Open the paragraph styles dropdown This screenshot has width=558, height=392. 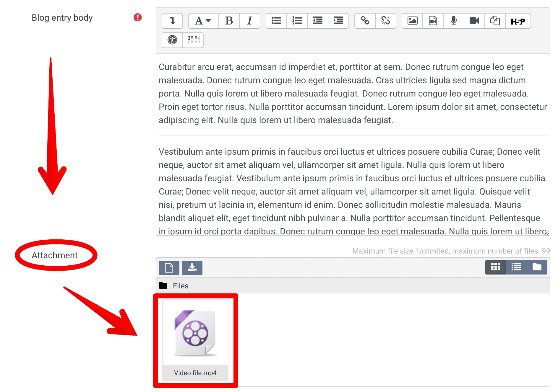(203, 21)
